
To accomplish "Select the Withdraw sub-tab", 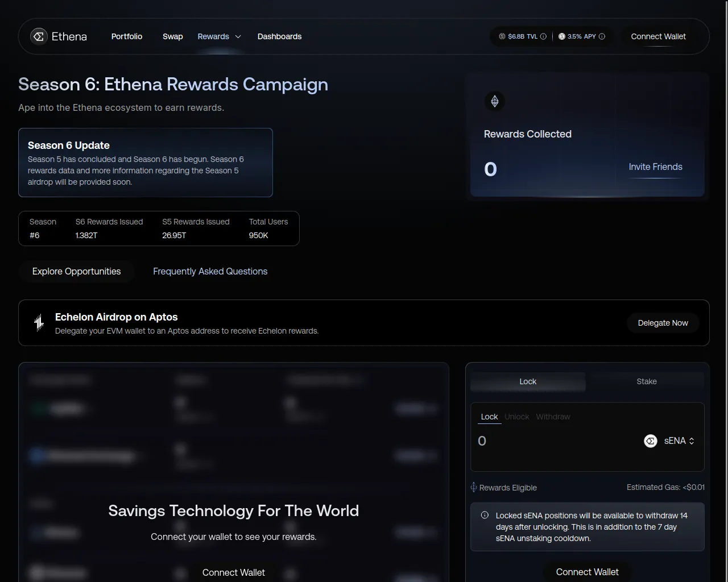I will coord(553,417).
